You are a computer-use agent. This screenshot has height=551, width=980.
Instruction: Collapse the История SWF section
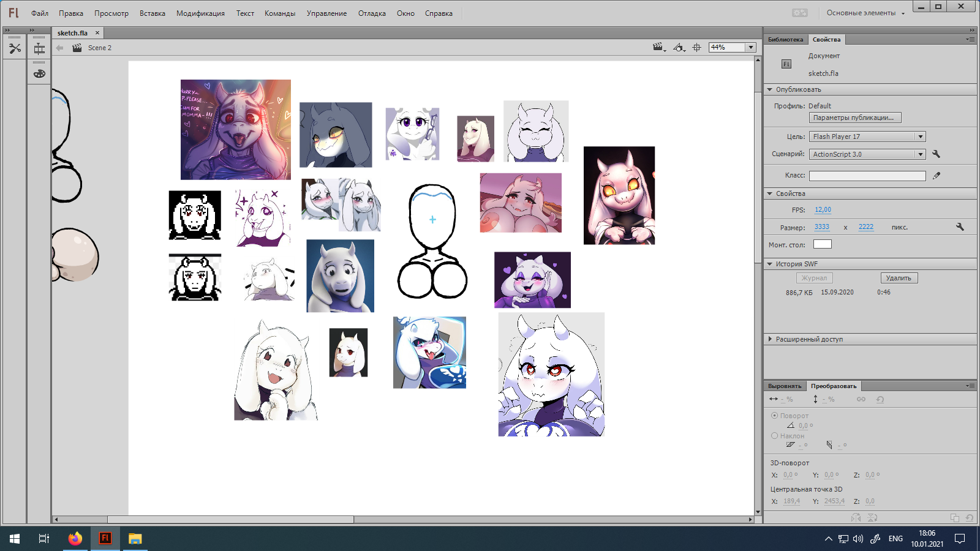(x=770, y=264)
